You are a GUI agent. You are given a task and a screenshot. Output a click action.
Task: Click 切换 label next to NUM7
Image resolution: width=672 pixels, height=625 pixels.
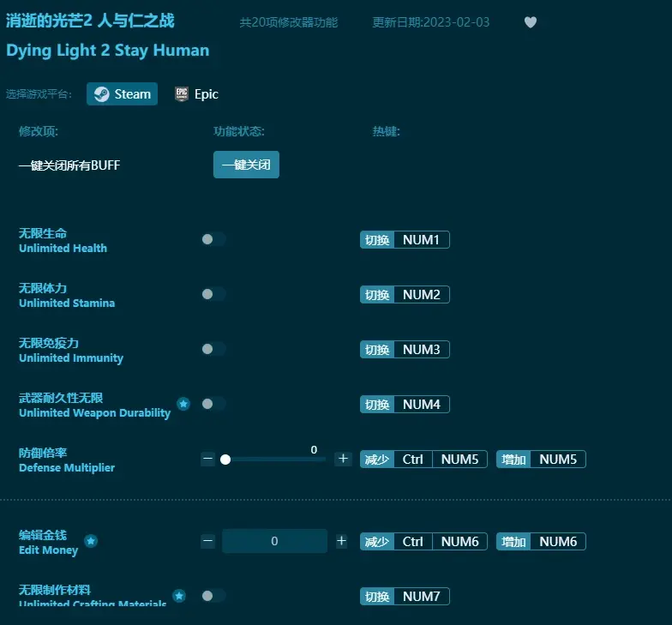coord(377,597)
